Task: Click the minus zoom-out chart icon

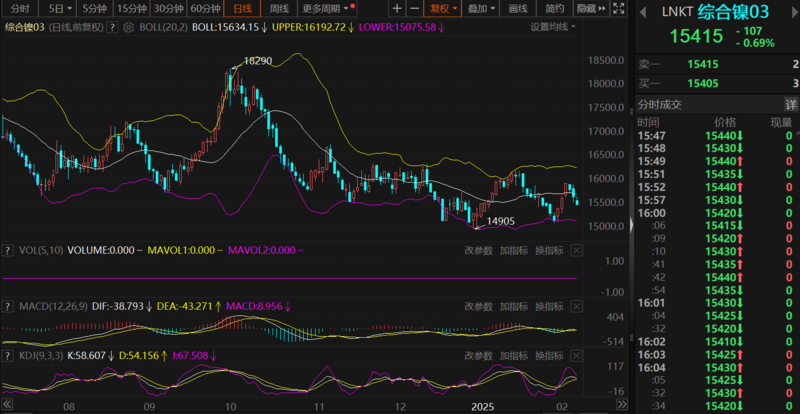Action: (416, 8)
